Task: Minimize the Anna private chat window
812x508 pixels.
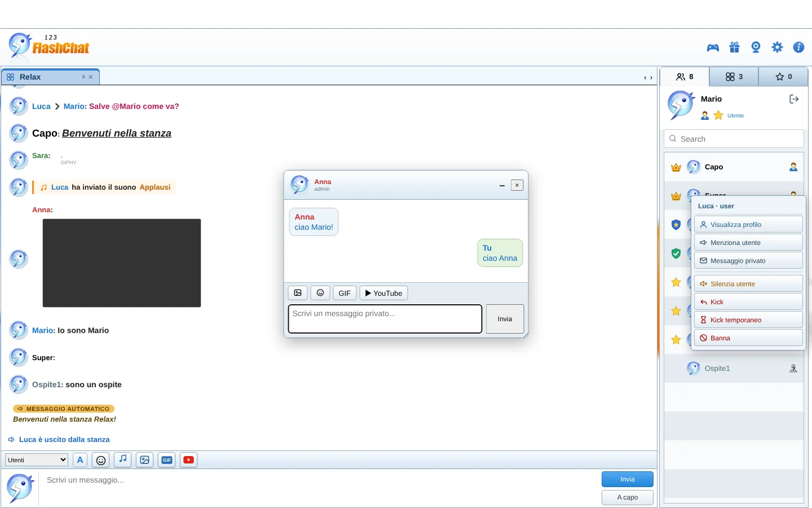Action: click(x=502, y=185)
